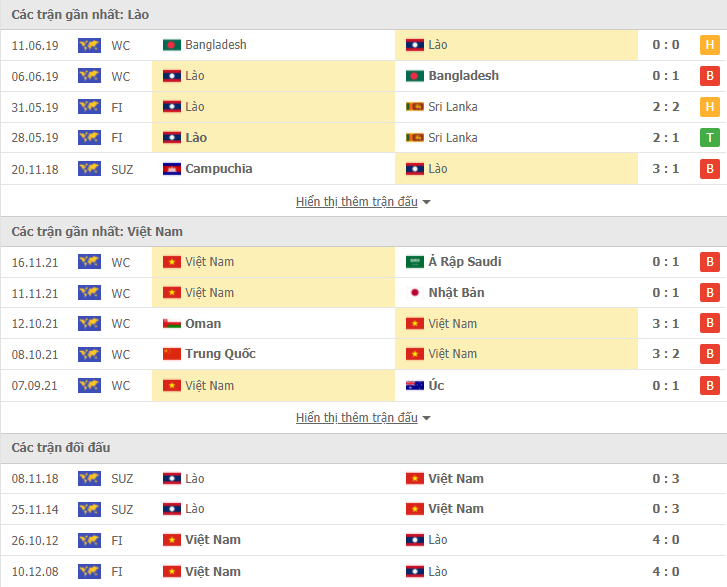Select the 26.10.12 Việt Nam vs Lào match row

coord(364,540)
